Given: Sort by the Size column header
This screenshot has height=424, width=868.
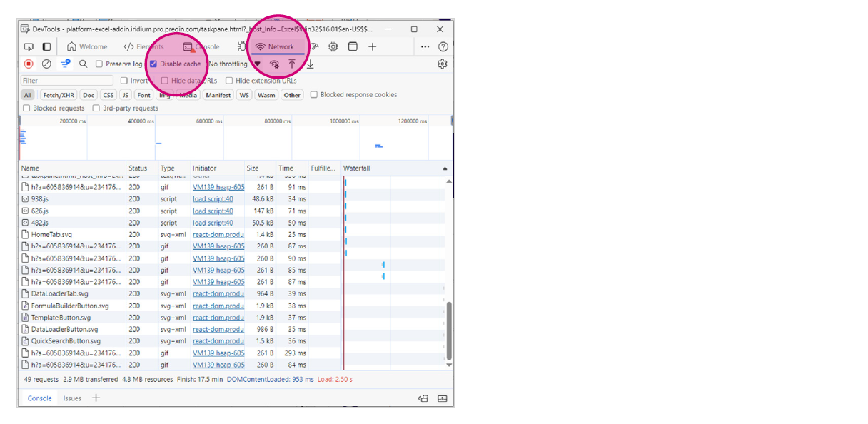Looking at the screenshot, I should tap(260, 168).
